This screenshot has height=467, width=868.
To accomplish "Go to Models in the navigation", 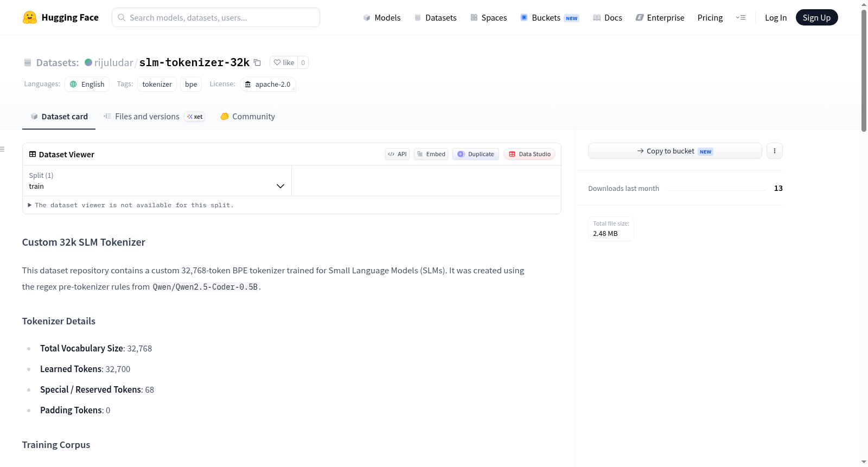I will 382,17.
